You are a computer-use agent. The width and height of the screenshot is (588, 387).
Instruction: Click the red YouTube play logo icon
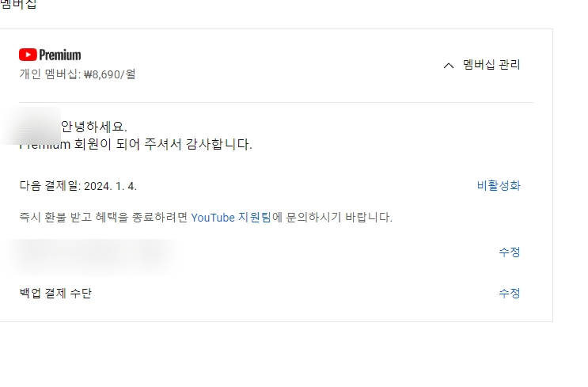click(28, 55)
